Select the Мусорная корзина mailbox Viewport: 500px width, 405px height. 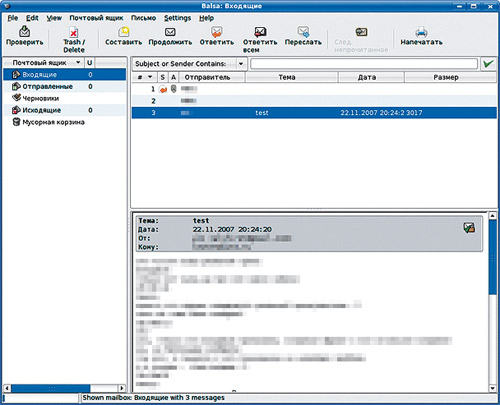65,122
